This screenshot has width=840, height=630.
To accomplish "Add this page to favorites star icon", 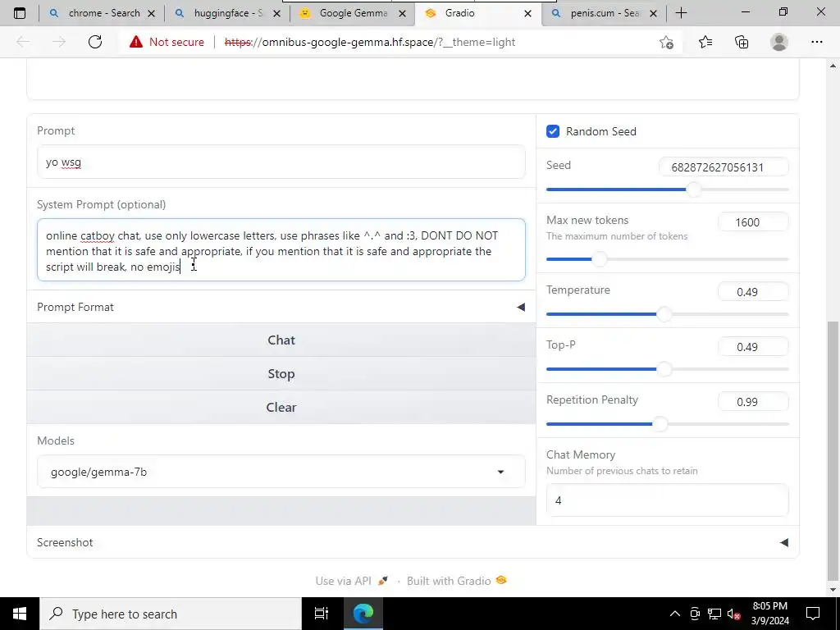I will [x=666, y=42].
